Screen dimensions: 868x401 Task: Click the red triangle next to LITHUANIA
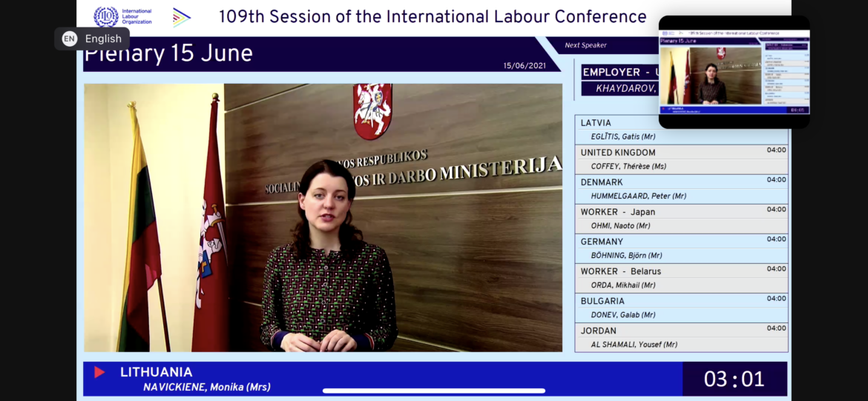point(99,372)
